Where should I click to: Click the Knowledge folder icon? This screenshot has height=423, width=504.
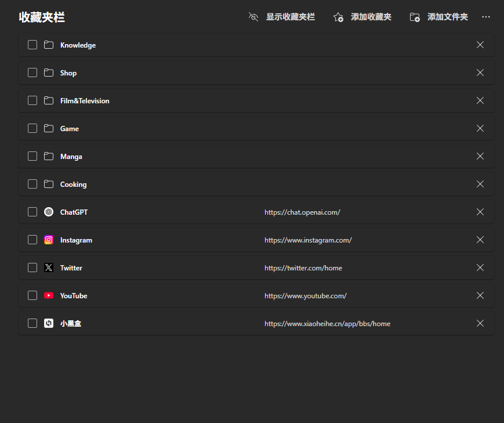coord(49,45)
